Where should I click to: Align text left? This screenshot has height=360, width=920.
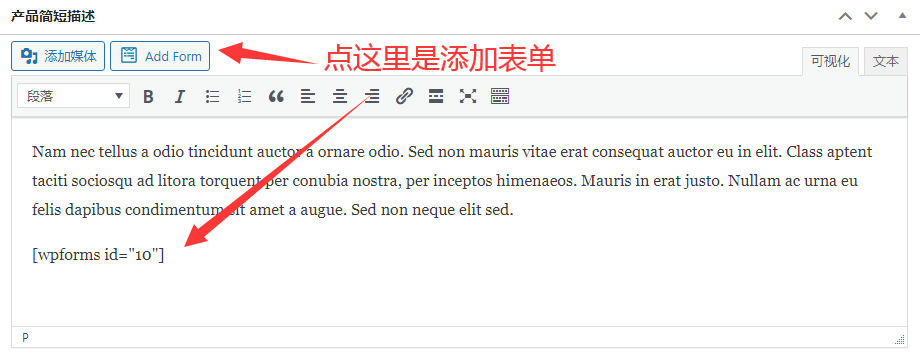pos(307,97)
